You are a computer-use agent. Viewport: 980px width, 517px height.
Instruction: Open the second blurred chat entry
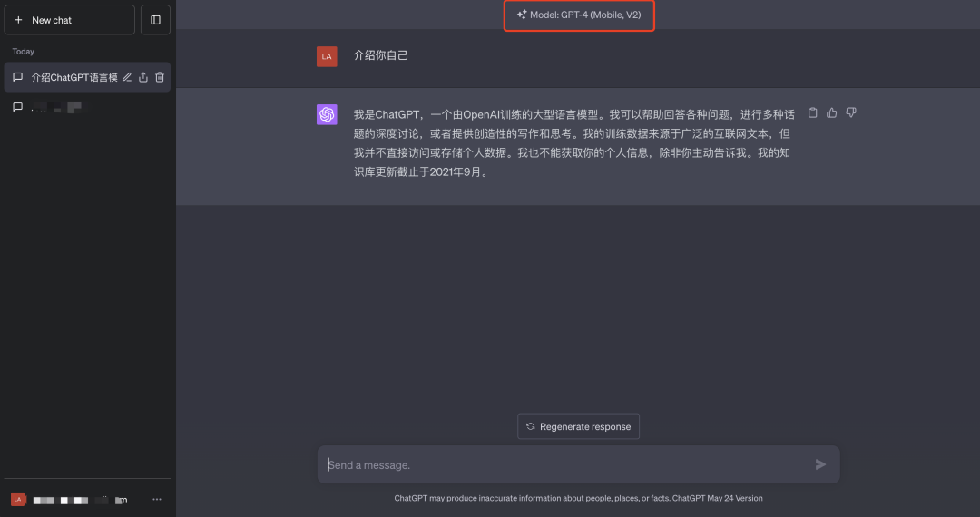[x=87, y=107]
